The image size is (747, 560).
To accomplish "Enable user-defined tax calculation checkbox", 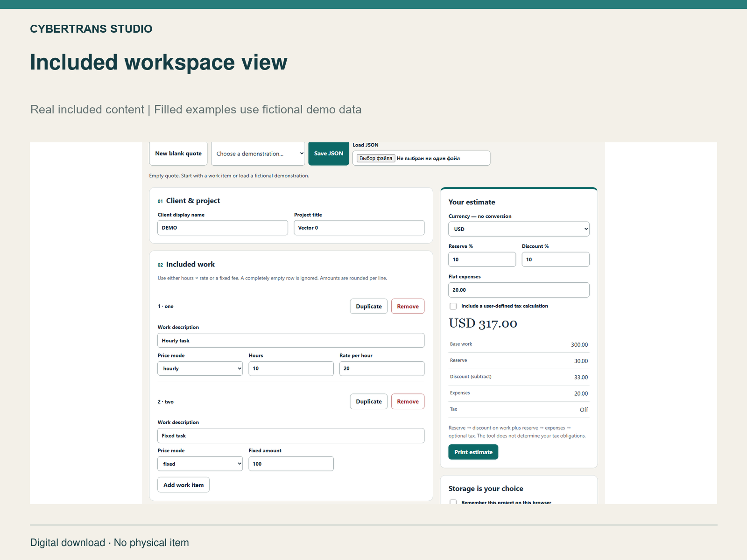I will tap(453, 306).
